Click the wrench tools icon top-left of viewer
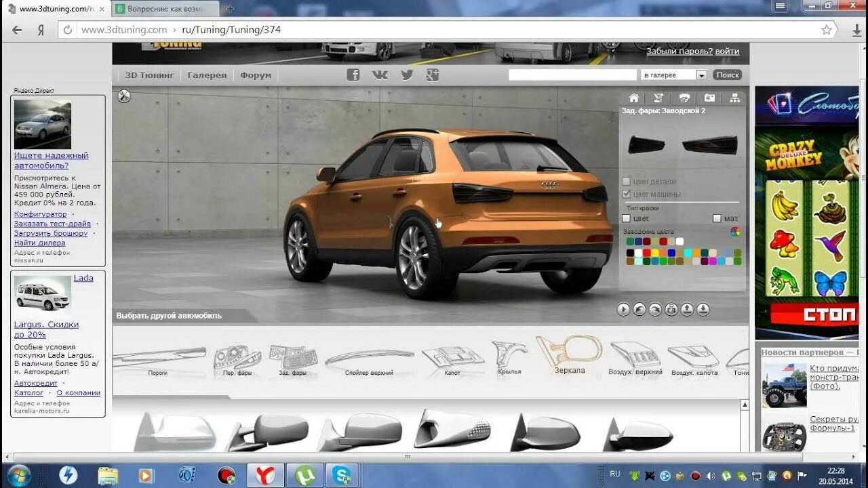 click(124, 96)
